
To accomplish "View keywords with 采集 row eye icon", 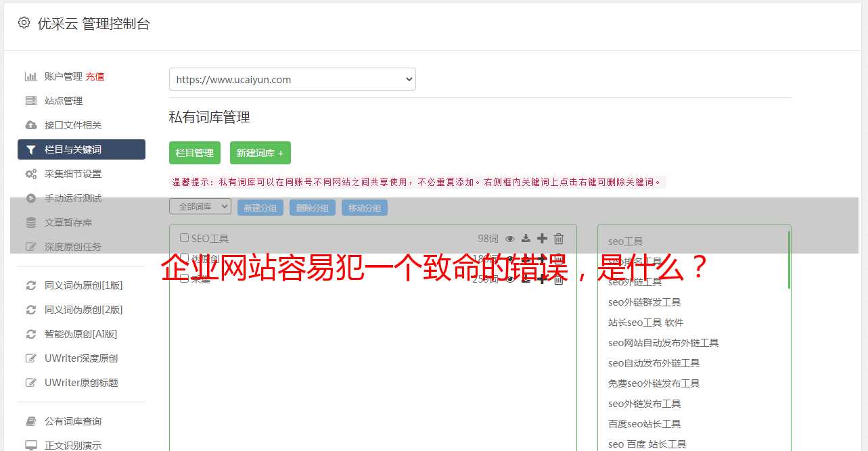I will point(510,279).
